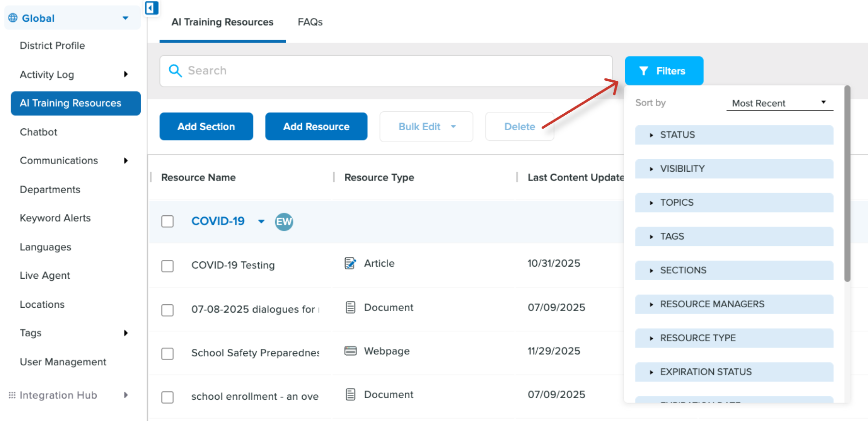The image size is (868, 421).
Task: Open the Bulk Edit dropdown
Action: [426, 127]
